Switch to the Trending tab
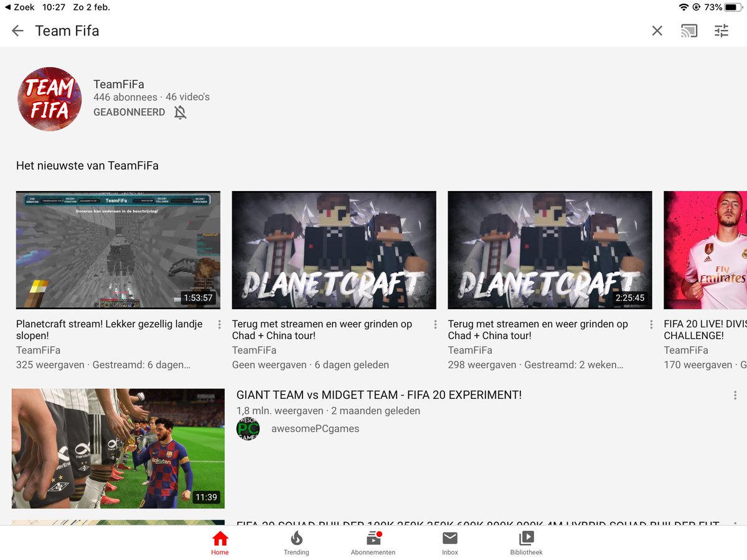 click(296, 543)
